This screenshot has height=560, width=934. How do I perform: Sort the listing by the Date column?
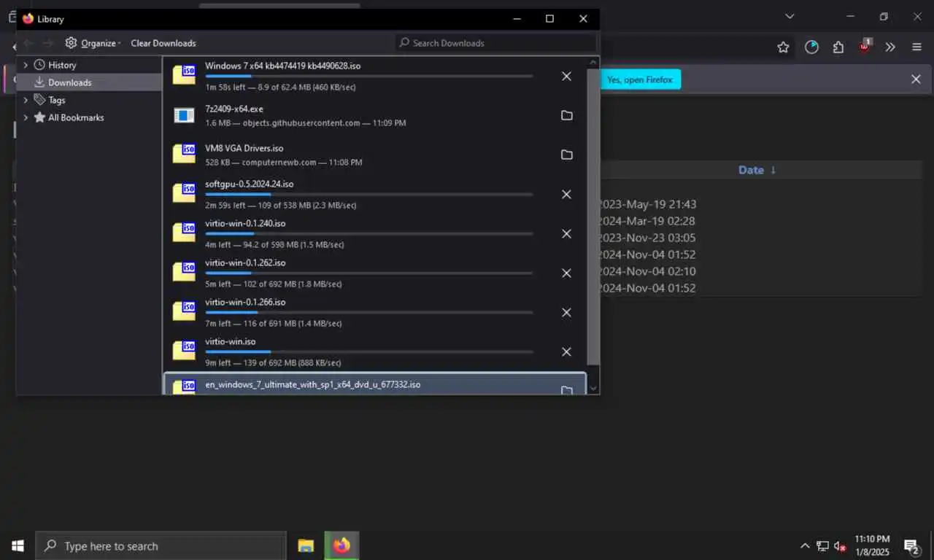coord(757,170)
